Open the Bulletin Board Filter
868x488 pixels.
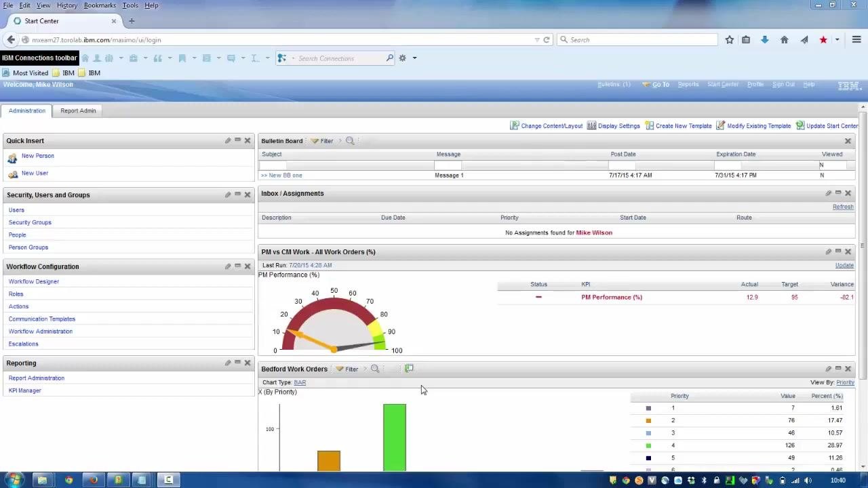point(322,141)
